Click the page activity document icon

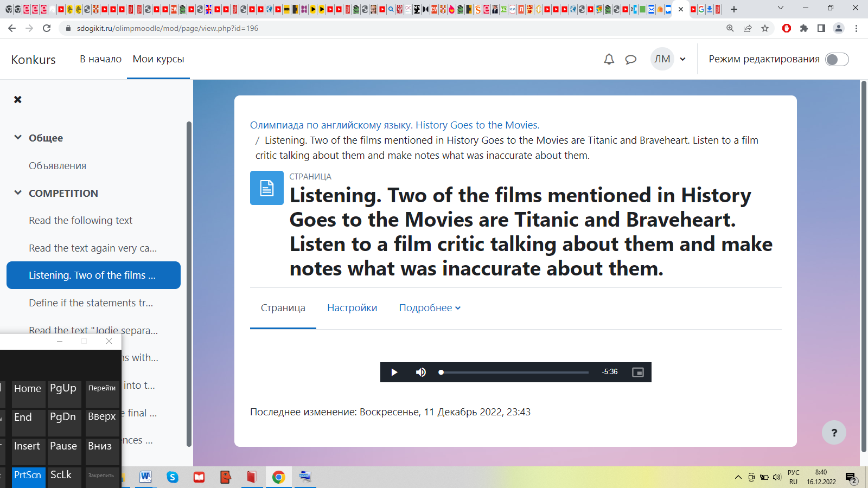(x=266, y=188)
